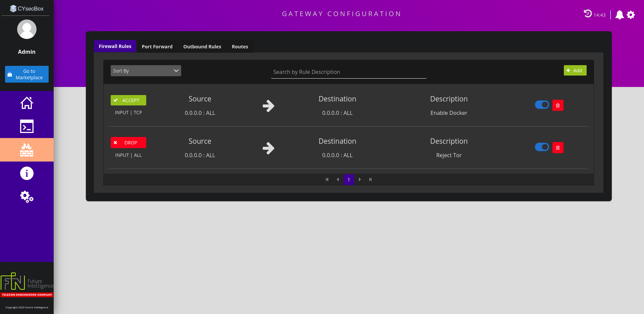
Task: Open the top-right settings gear
Action: 631,15
